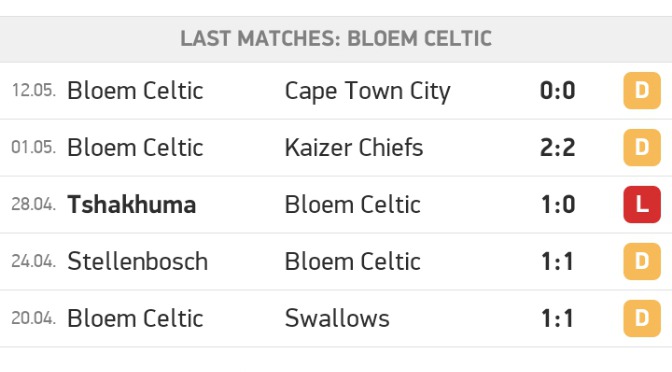Click the draw badge for Cape Town City match
Viewport: 672px width, 372px height.
pos(642,90)
